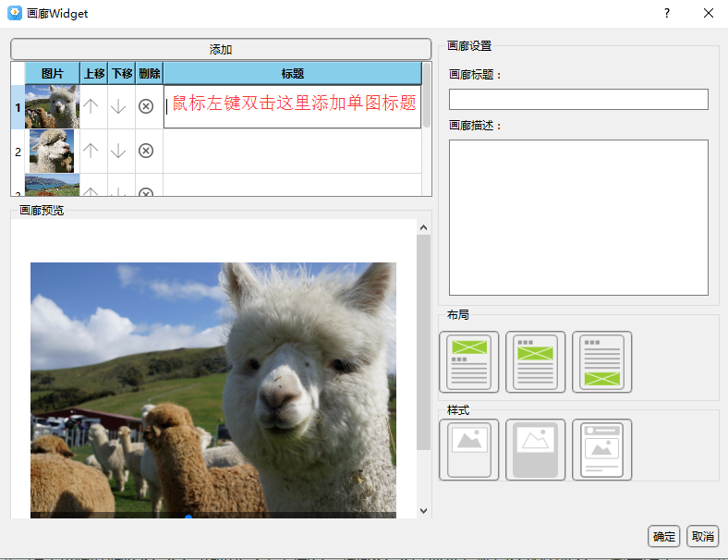
Task: Open the help question mark button
Action: [x=666, y=13]
